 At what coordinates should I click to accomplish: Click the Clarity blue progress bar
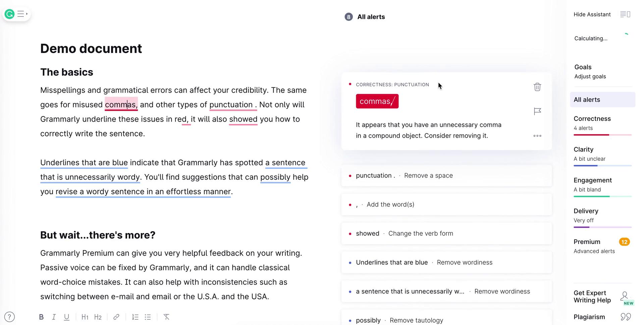602,166
